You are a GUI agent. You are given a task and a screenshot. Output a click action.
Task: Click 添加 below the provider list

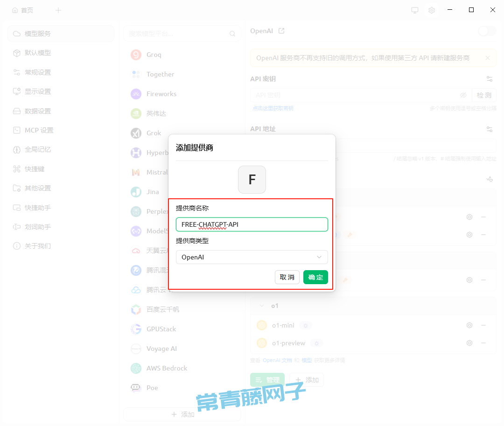(x=182, y=414)
